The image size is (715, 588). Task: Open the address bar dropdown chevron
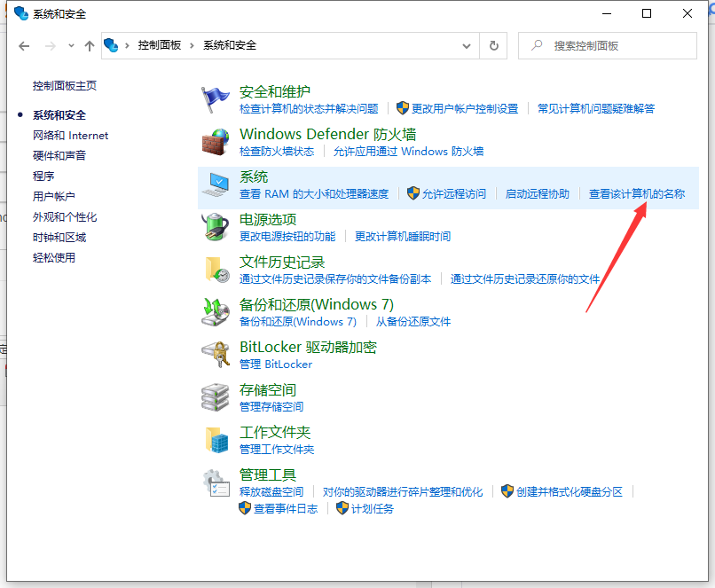466,46
